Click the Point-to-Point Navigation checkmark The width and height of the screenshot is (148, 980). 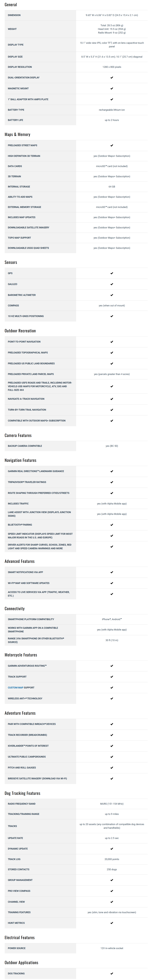click(x=112, y=342)
